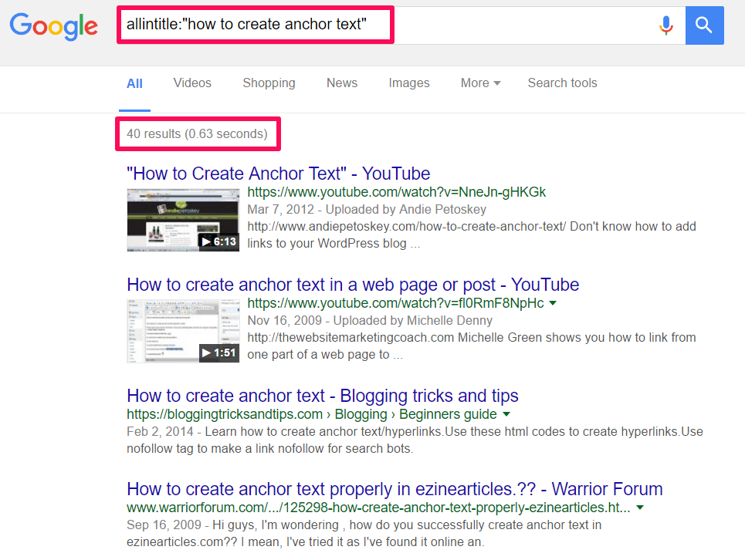
Task: Expand the More dropdown menu
Action: tap(480, 83)
